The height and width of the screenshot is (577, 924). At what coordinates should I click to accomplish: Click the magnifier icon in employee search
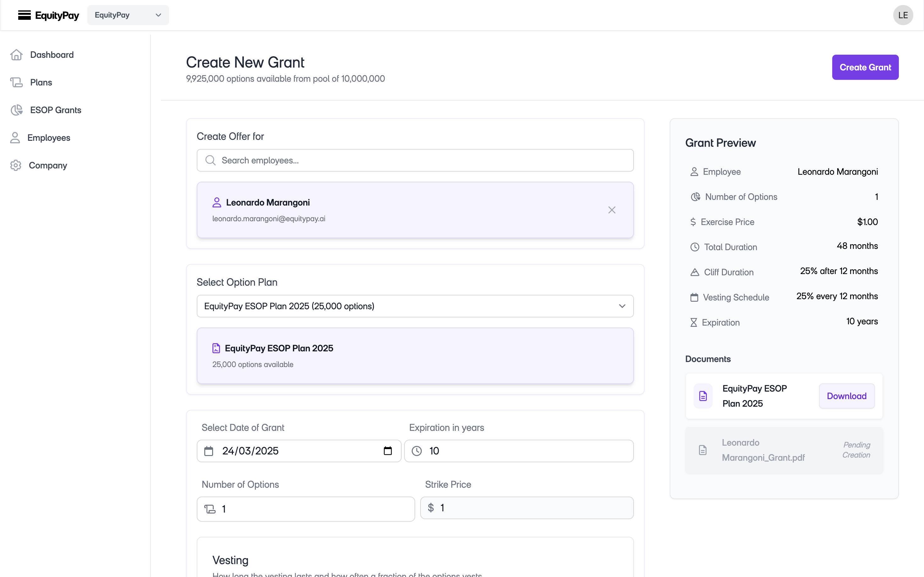[x=211, y=160]
